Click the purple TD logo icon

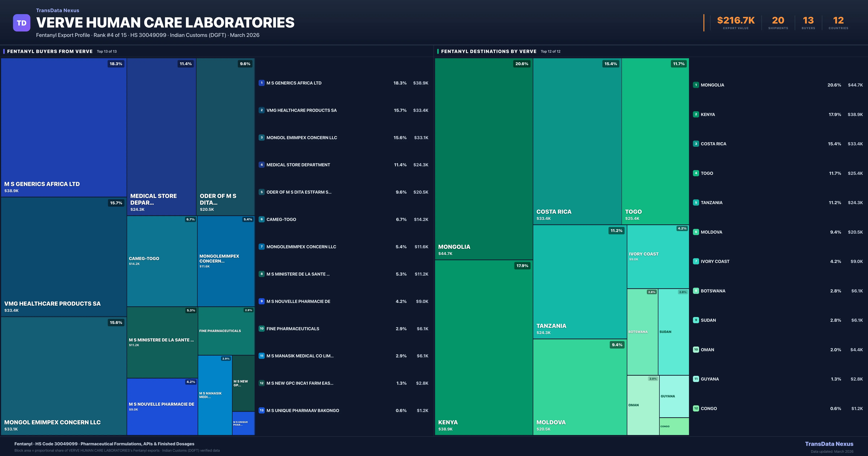point(22,23)
